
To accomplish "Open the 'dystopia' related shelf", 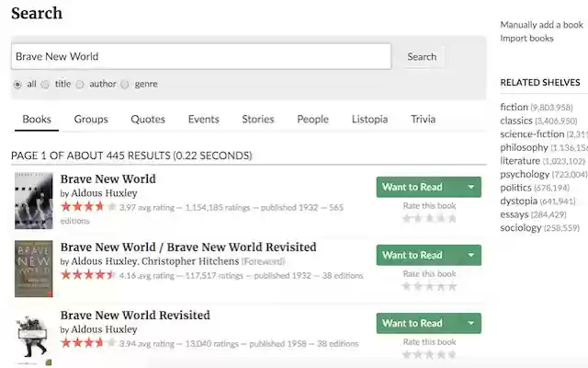I will click(x=518, y=201).
